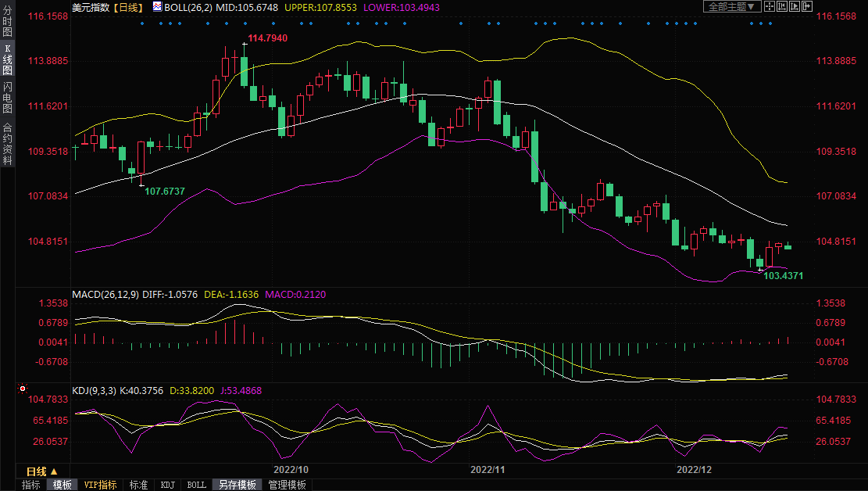Select the VIP指标 option

tap(101, 485)
